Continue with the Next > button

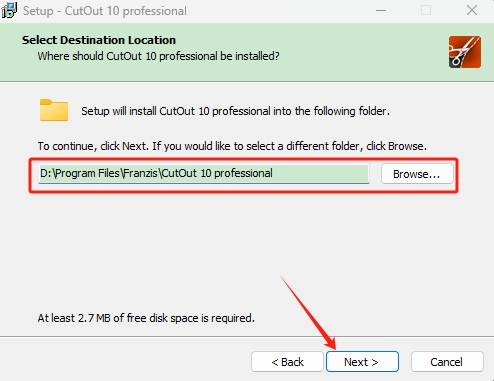pos(362,362)
